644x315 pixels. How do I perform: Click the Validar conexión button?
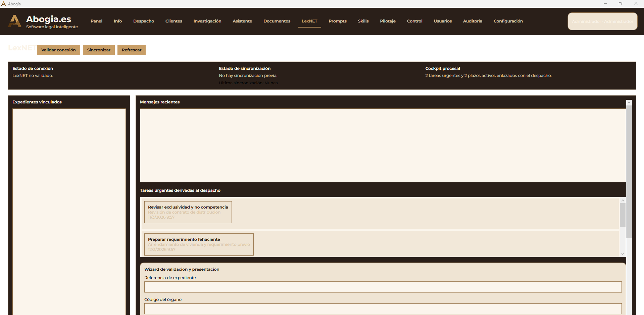[58, 50]
